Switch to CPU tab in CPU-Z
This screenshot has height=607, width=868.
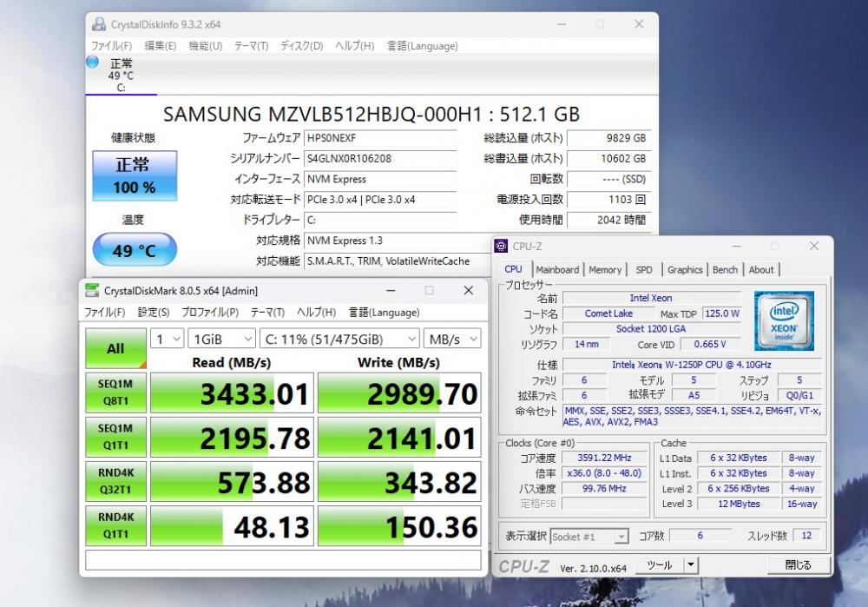[x=513, y=268]
